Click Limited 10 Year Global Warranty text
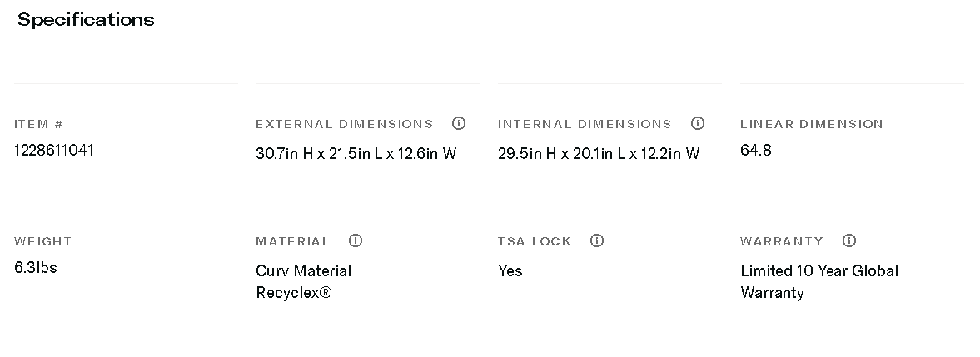 (x=818, y=281)
